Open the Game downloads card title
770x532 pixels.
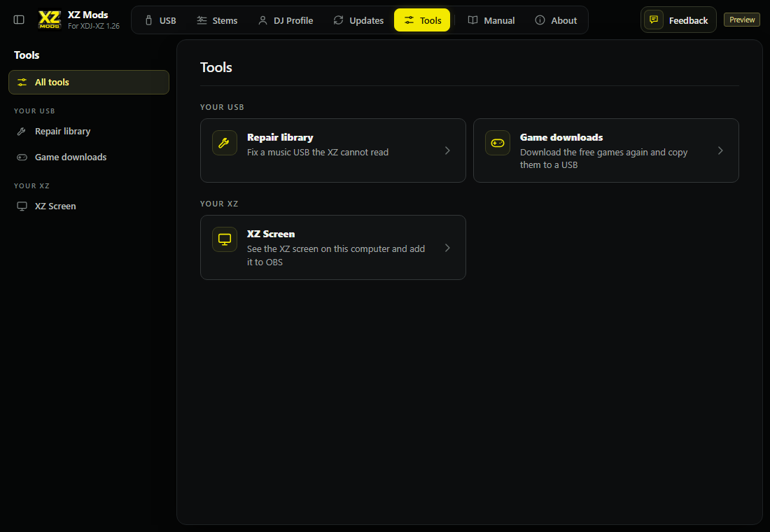(x=561, y=137)
